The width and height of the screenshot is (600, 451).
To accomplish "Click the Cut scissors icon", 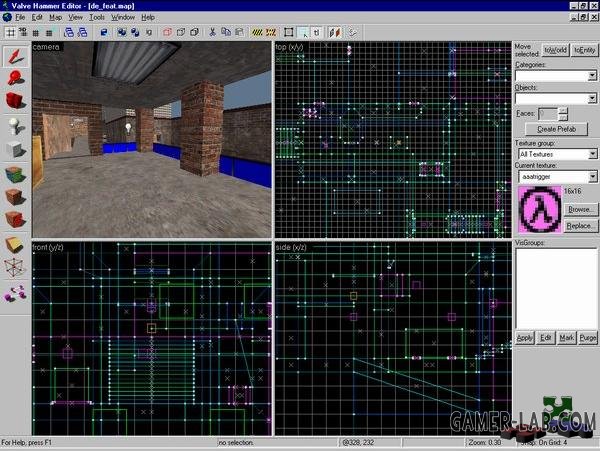I will tap(212, 33).
